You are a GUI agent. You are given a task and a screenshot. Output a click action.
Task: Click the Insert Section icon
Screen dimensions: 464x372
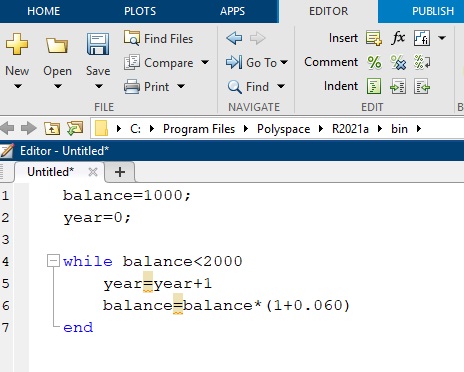click(374, 38)
